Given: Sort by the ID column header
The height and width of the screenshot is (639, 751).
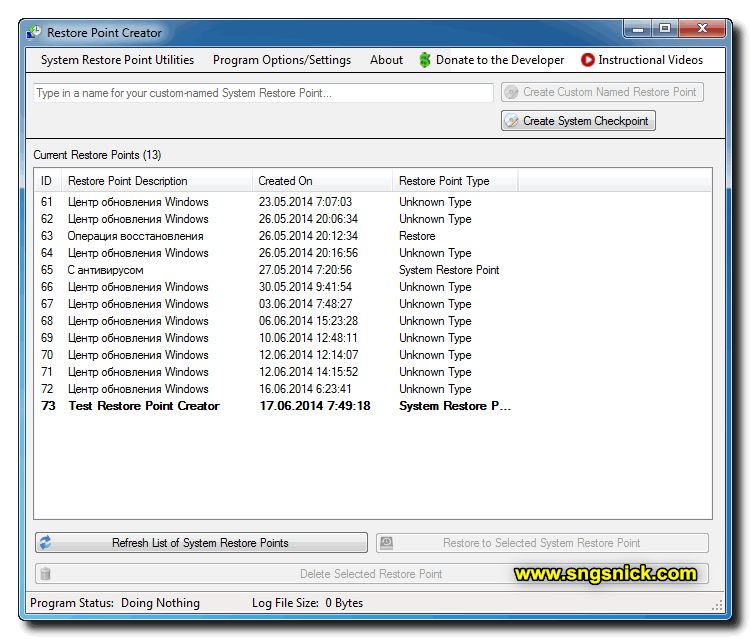Looking at the screenshot, I should click(x=47, y=181).
